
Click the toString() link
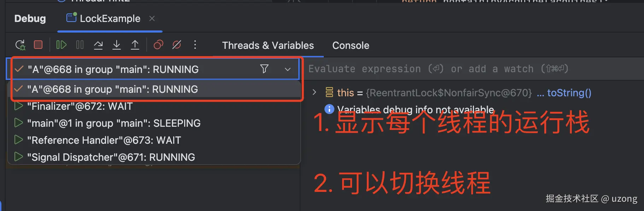[569, 93]
